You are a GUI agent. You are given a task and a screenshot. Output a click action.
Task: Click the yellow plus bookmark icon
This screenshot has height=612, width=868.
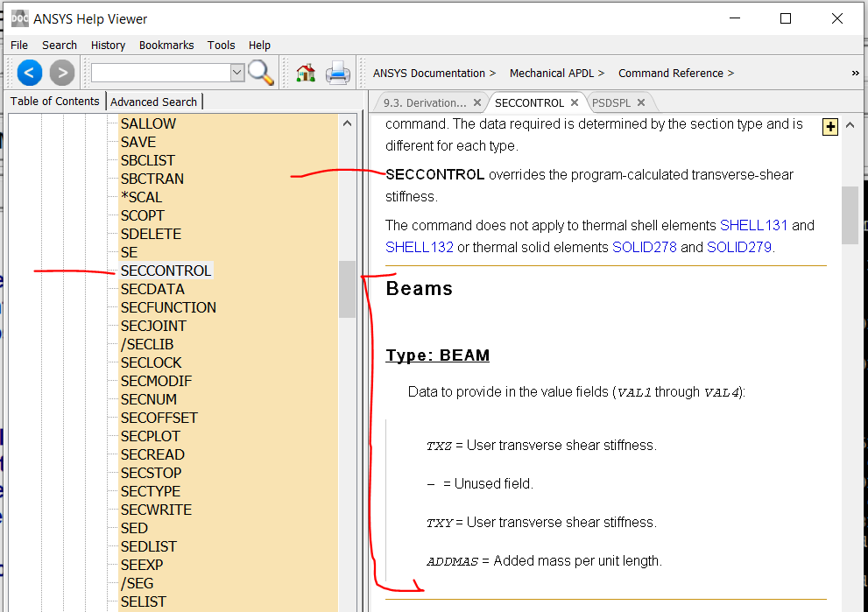830,128
